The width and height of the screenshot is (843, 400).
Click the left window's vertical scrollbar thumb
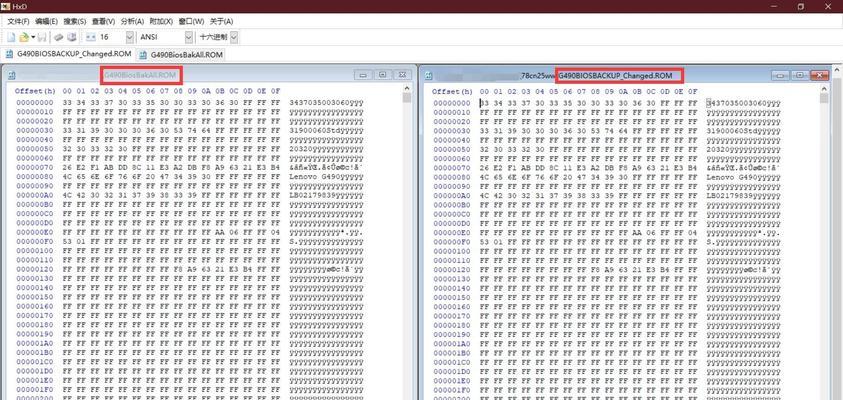click(406, 98)
